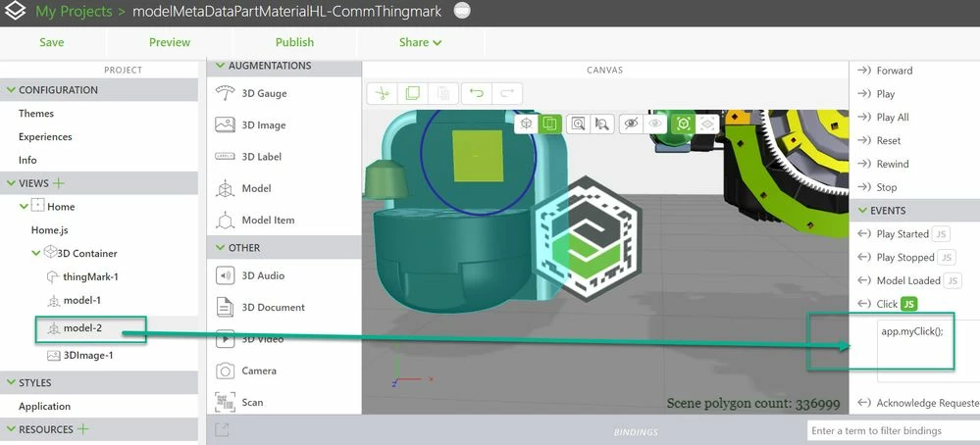
Task: Click the Click event expression text box
Action: [928, 351]
